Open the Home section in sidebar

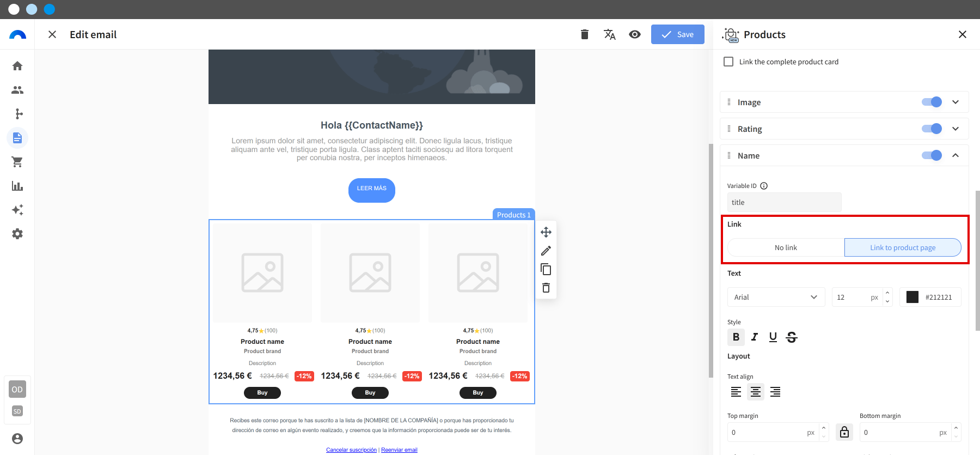coord(17,66)
